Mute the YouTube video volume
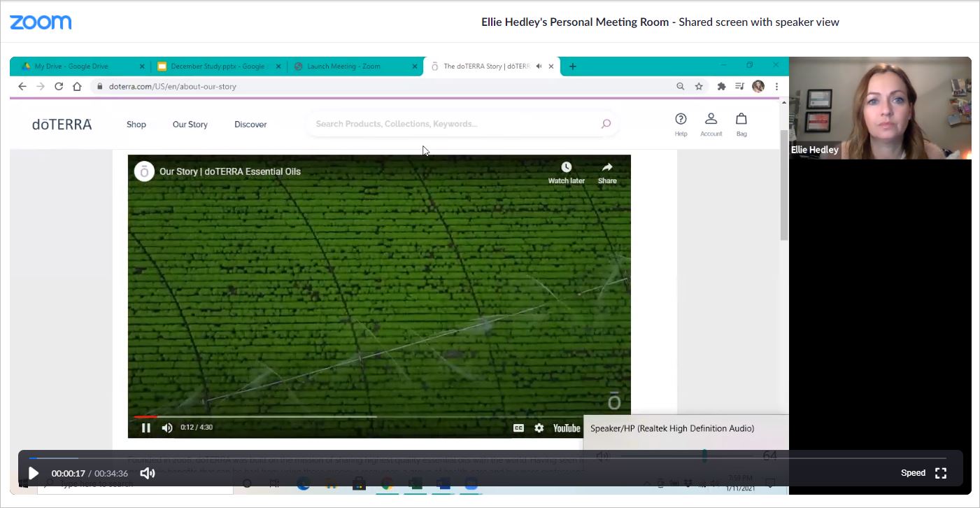 coord(167,428)
